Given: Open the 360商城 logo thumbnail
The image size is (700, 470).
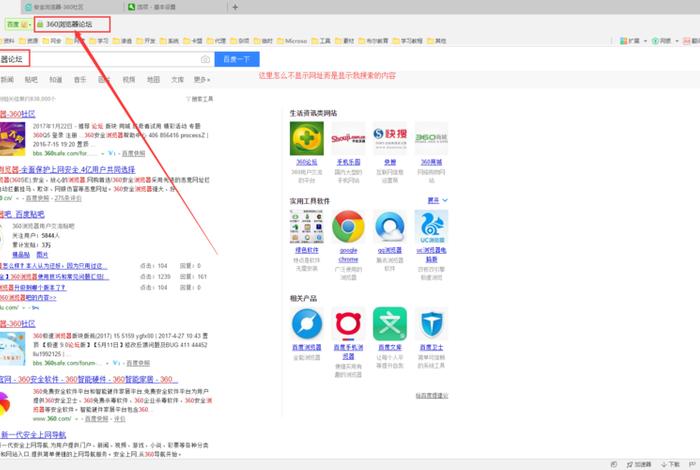Looking at the screenshot, I should (x=431, y=138).
